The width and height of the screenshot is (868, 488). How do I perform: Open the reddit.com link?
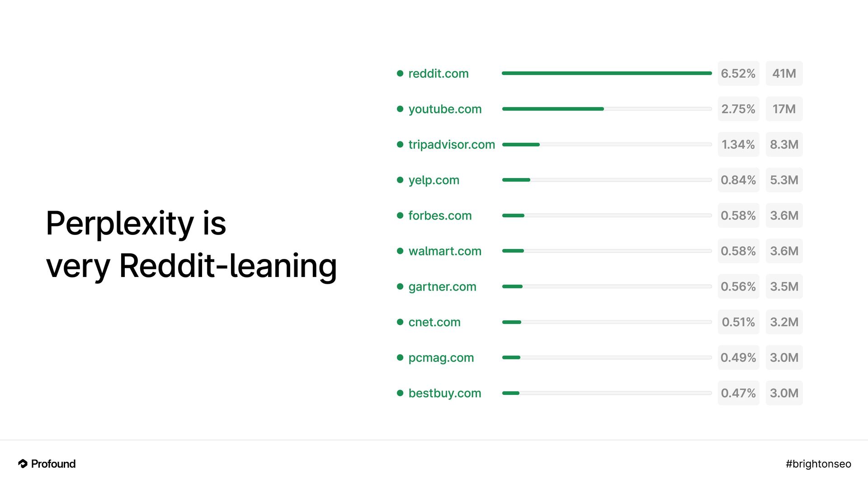[x=439, y=73]
